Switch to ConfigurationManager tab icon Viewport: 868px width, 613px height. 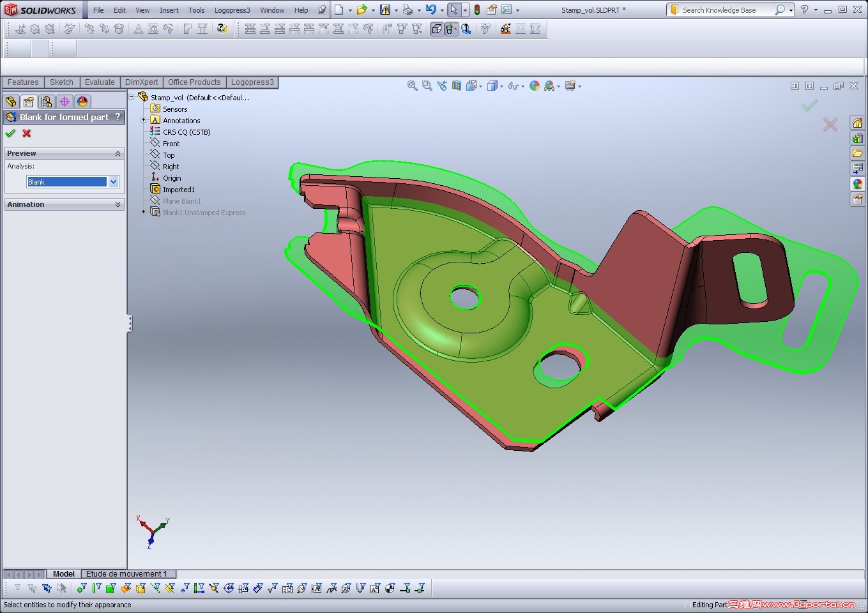(x=47, y=102)
